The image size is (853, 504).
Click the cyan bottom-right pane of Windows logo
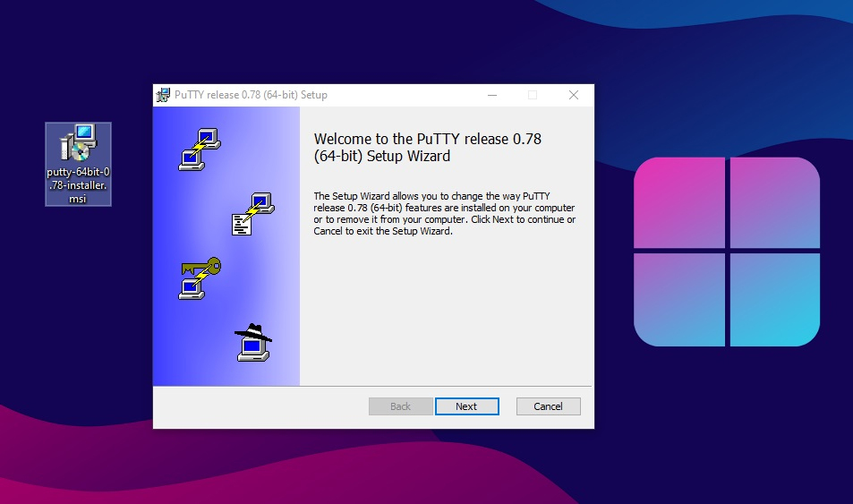pyautogui.click(x=775, y=299)
